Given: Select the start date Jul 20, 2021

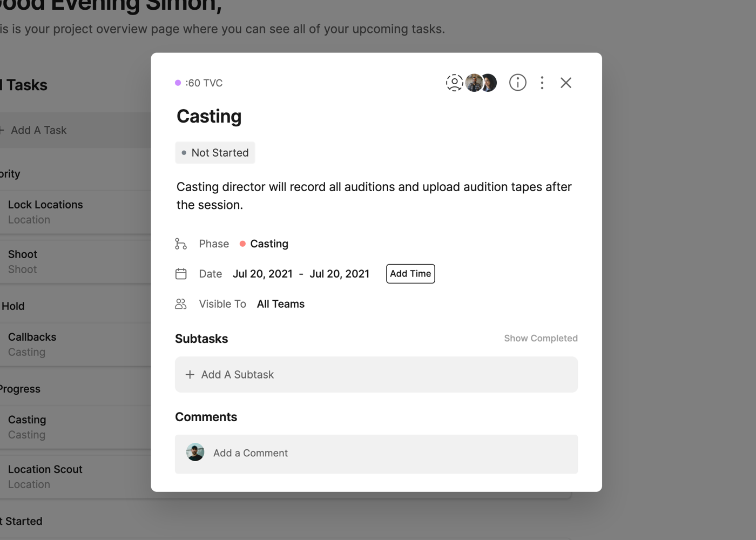Looking at the screenshot, I should click(262, 274).
